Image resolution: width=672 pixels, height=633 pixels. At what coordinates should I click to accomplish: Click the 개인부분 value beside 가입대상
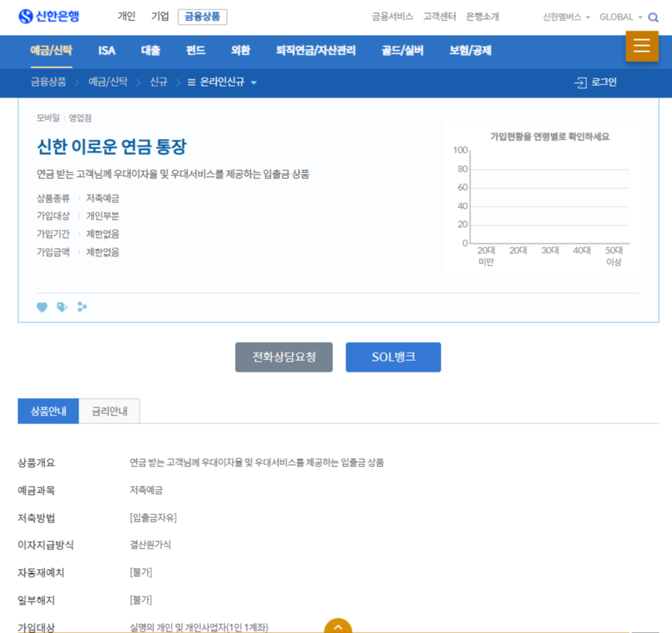pyautogui.click(x=103, y=216)
